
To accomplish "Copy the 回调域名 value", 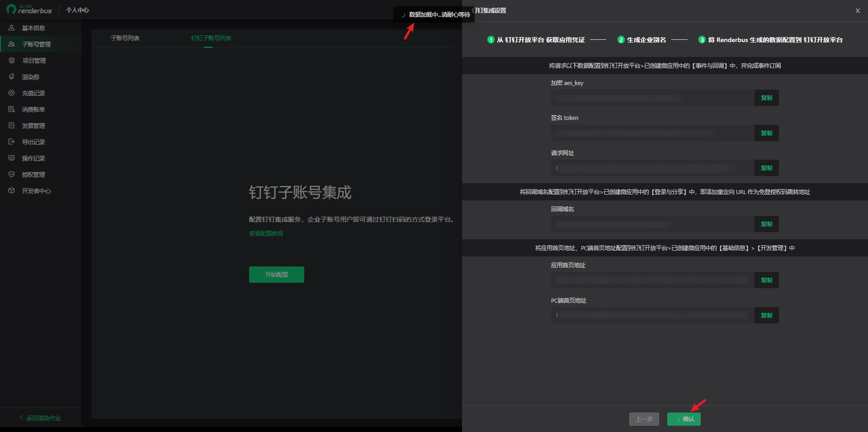I will click(767, 224).
